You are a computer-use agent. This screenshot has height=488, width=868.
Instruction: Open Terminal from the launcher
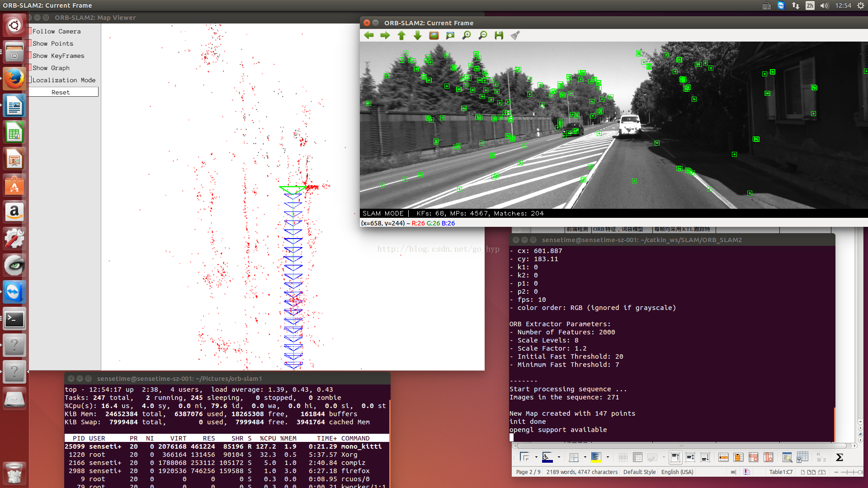[14, 319]
